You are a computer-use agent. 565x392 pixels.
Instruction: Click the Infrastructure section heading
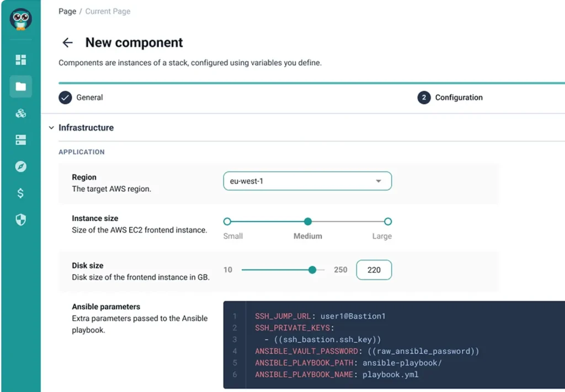click(86, 128)
